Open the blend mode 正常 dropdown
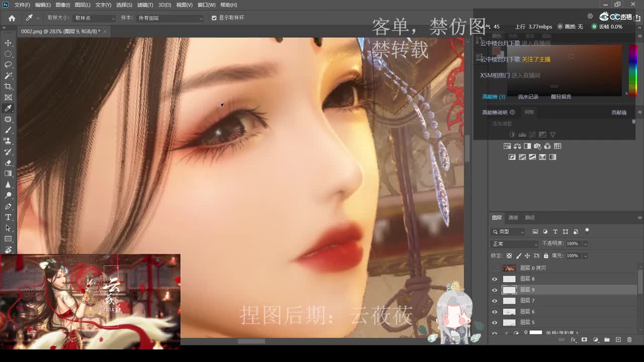This screenshot has height=362, width=644. click(515, 244)
